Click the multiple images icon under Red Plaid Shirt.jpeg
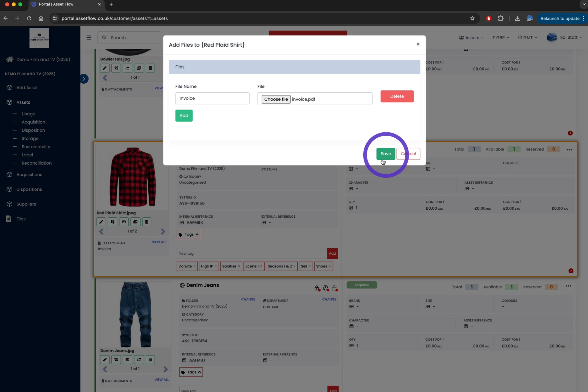This screenshot has width=588, height=392. click(135, 222)
